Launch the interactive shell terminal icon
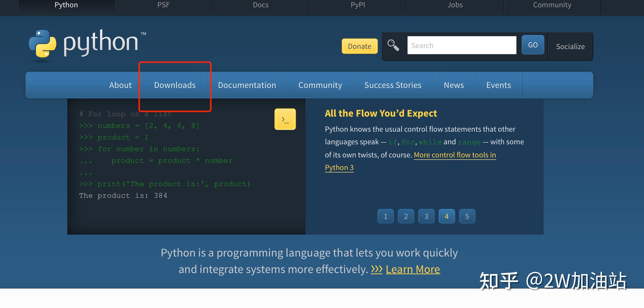This screenshot has width=644, height=308. pos(285,119)
